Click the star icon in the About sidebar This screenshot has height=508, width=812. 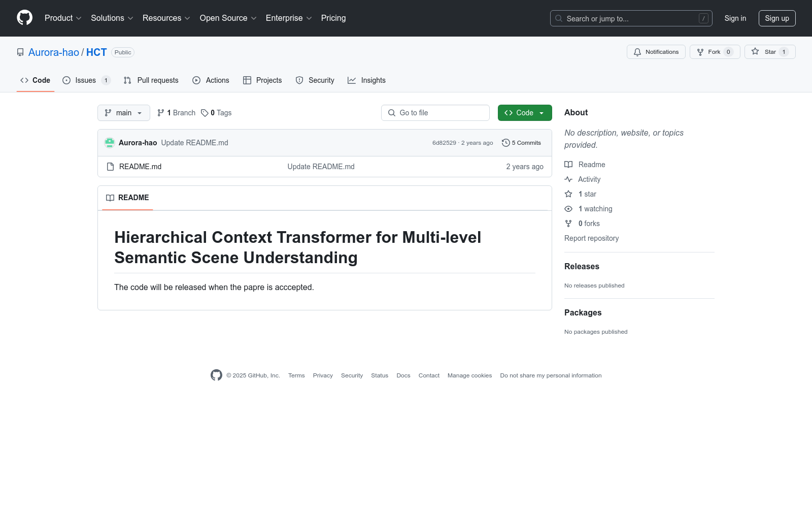(568, 194)
